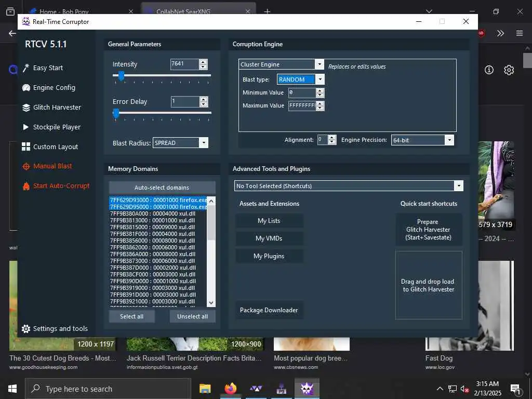
Task: Click the Intensity slider handle
Action: coord(121,76)
